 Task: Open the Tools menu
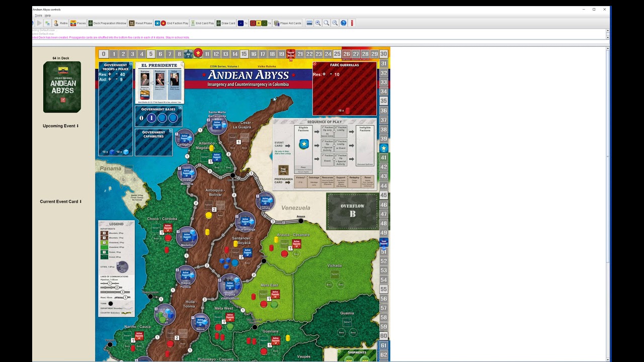click(38, 16)
